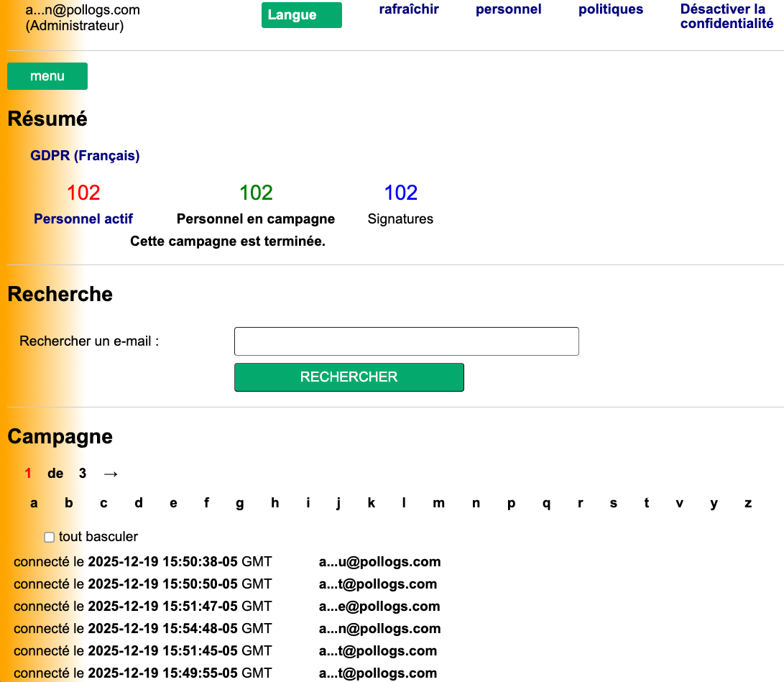Open the personnel page link
The image size is (784, 682).
click(x=508, y=9)
